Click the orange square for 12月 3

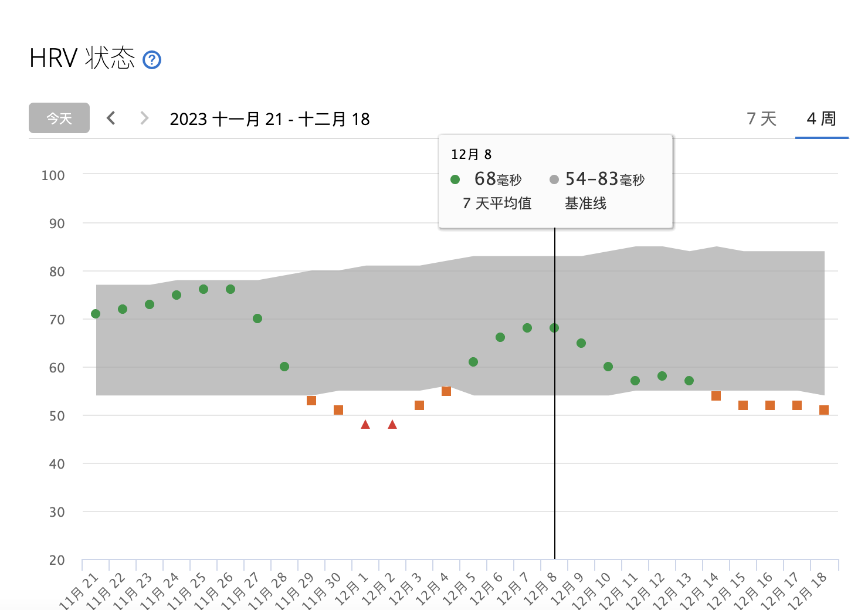[x=419, y=405]
